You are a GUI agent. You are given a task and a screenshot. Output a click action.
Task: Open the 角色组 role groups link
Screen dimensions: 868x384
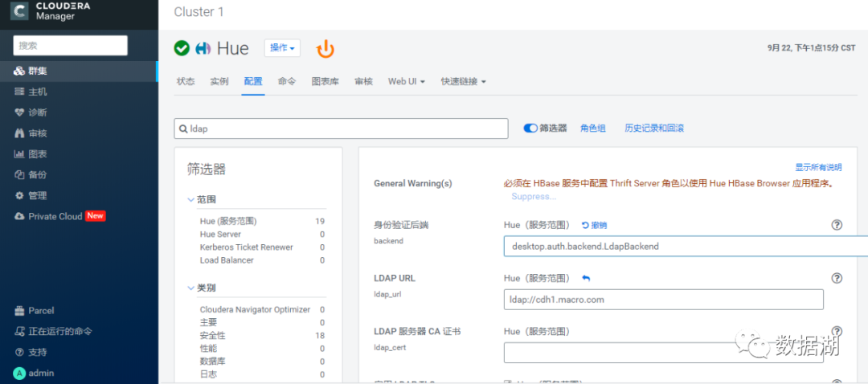click(593, 129)
